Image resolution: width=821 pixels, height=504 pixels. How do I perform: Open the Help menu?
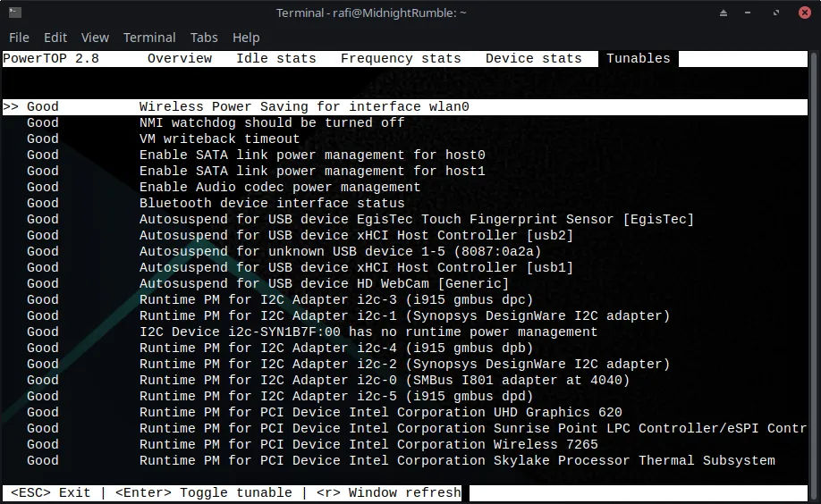246,38
